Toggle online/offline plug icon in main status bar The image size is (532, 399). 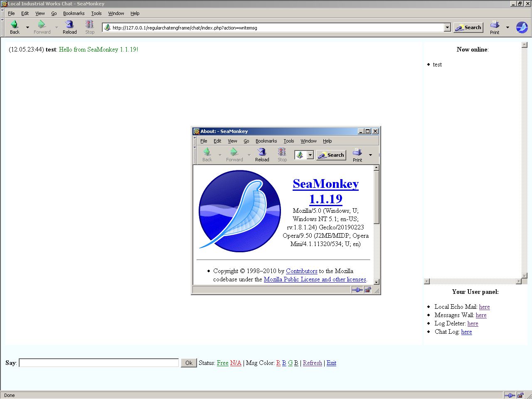(x=509, y=395)
